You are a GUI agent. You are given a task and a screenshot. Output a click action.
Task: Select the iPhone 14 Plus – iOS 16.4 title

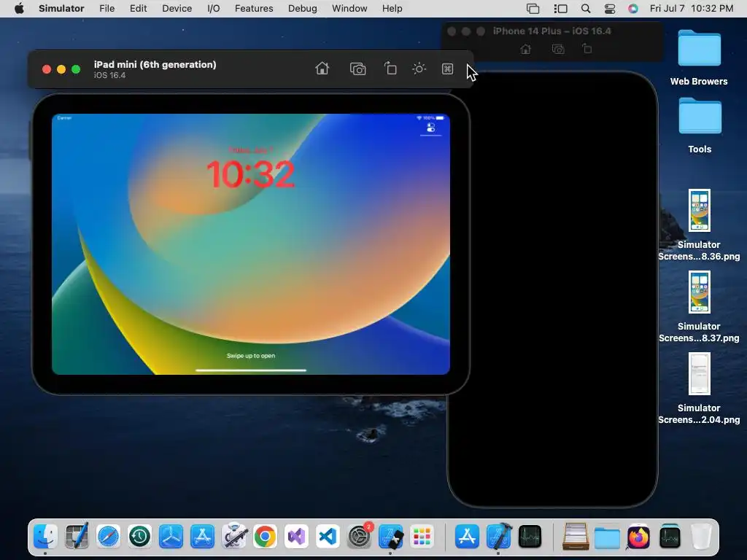[551, 31]
